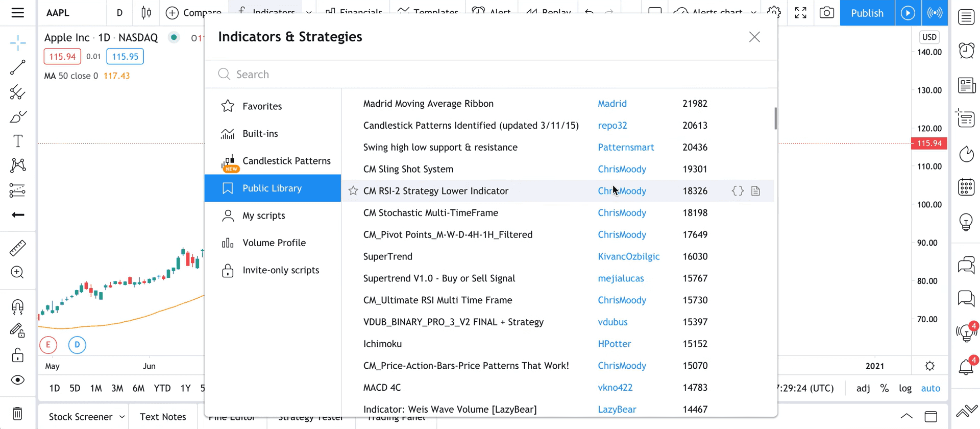Toggle percent scale

885,388
